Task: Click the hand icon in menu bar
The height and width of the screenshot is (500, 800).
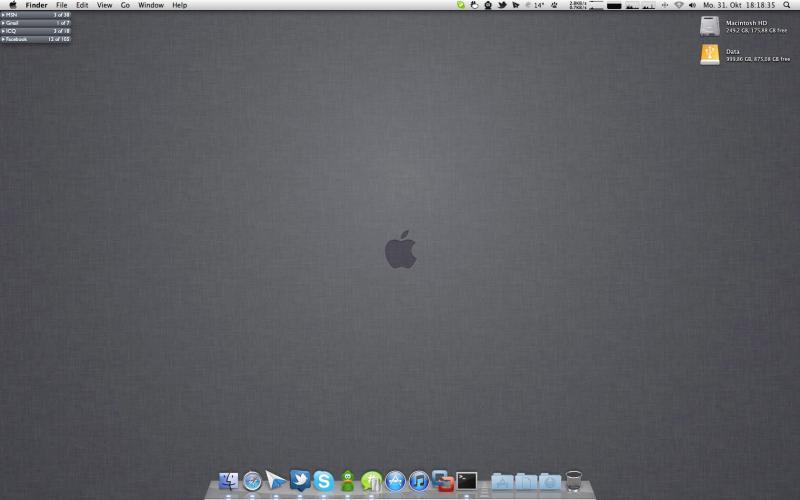Action: [474, 5]
